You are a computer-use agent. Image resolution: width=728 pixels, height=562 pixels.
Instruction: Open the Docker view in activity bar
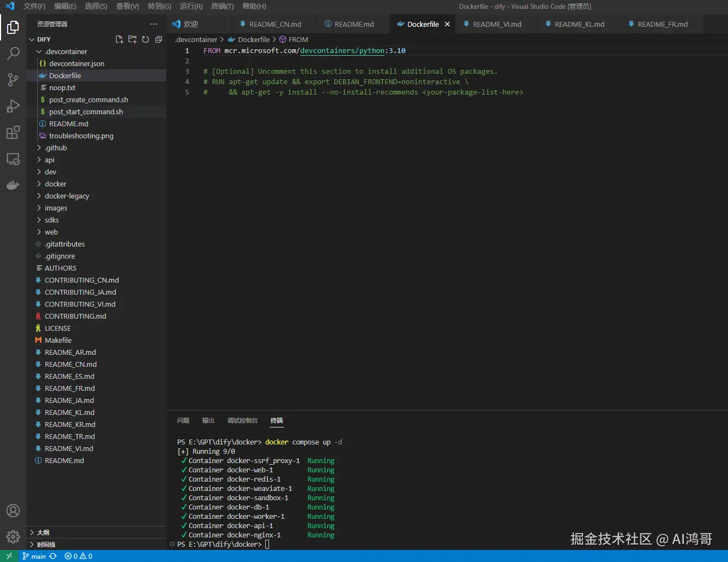13,185
